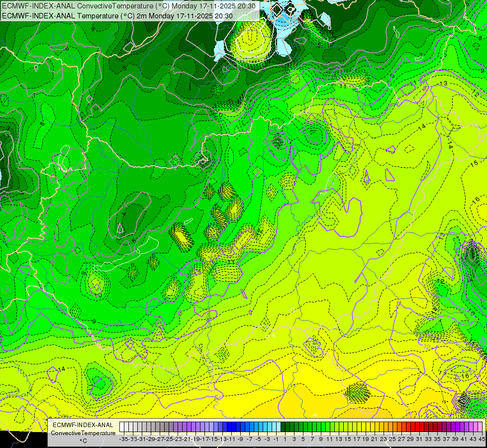Screen dimensions: 487x448
Task: Click the 43 value on the color scale
Action: click(474, 440)
